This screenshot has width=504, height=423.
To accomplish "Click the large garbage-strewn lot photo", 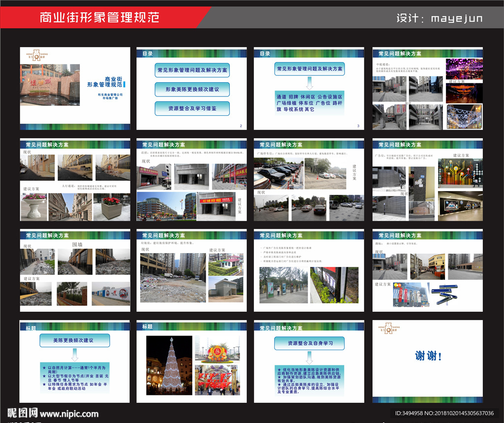I will (173, 277).
